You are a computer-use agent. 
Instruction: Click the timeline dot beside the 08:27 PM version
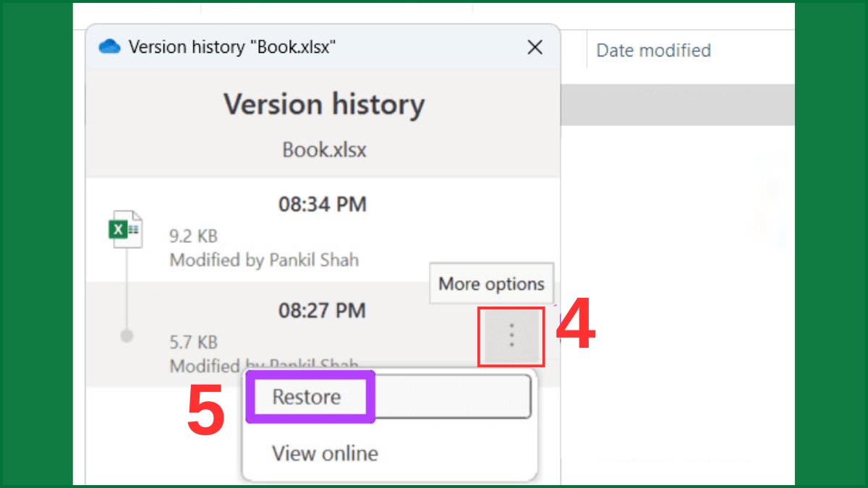(127, 335)
